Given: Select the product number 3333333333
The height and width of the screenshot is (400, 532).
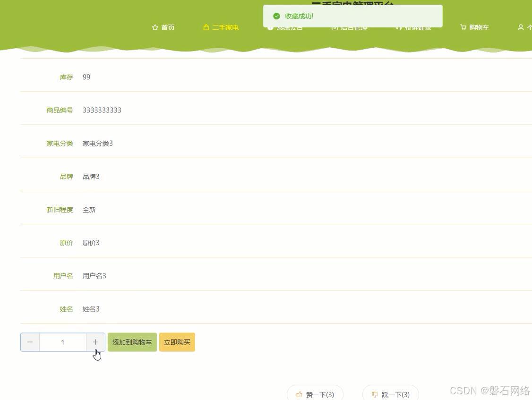Looking at the screenshot, I should (x=102, y=110).
